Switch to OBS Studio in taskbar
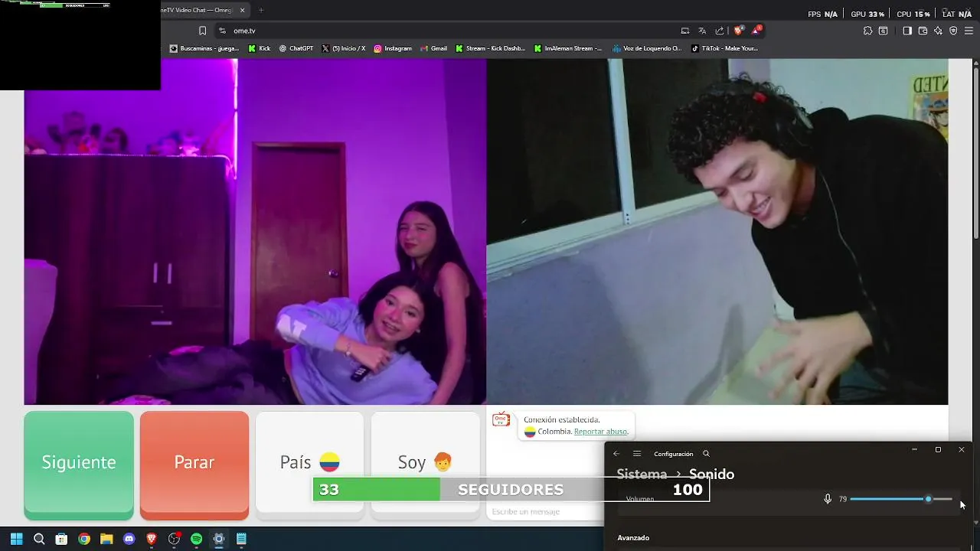Screen dimensions: 980x551 [174, 539]
